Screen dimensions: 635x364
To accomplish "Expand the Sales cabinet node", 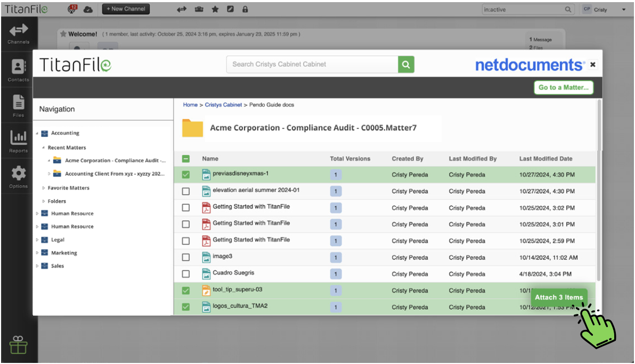I will tap(37, 266).
